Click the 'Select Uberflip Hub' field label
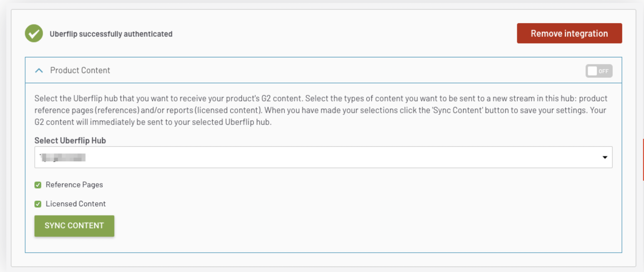The height and width of the screenshot is (272, 644). point(70,140)
